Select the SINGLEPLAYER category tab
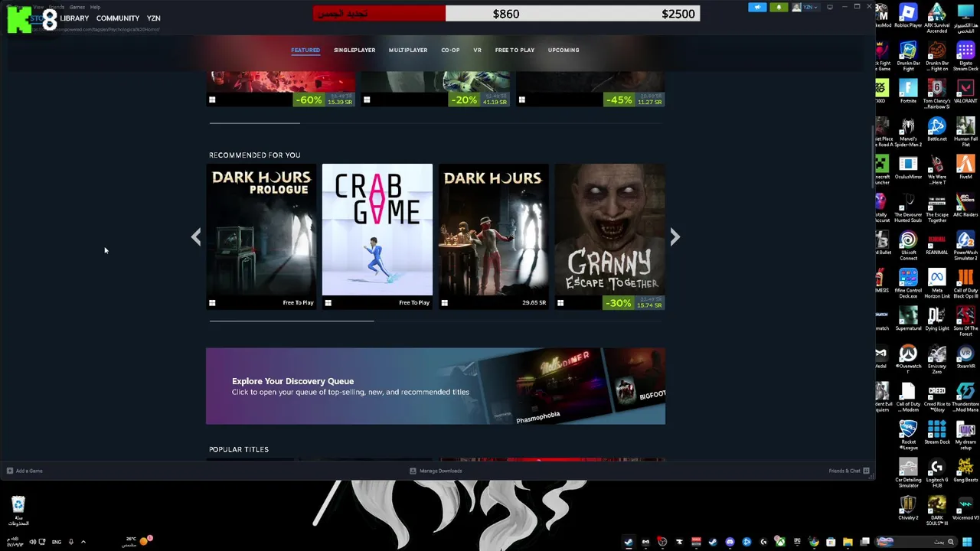 (354, 51)
